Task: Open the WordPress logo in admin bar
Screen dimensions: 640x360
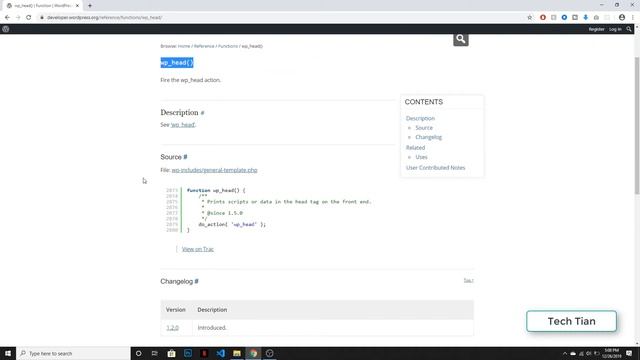Action: [x=6, y=29]
